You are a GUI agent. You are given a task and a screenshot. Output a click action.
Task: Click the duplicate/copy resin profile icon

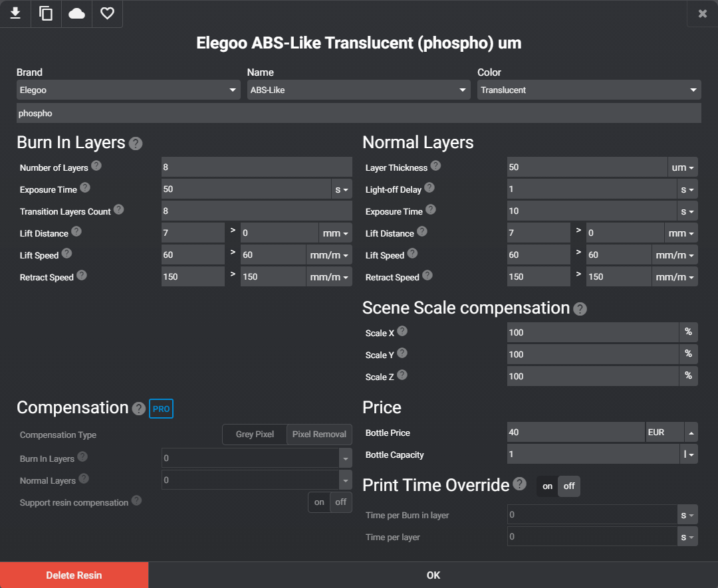point(46,13)
